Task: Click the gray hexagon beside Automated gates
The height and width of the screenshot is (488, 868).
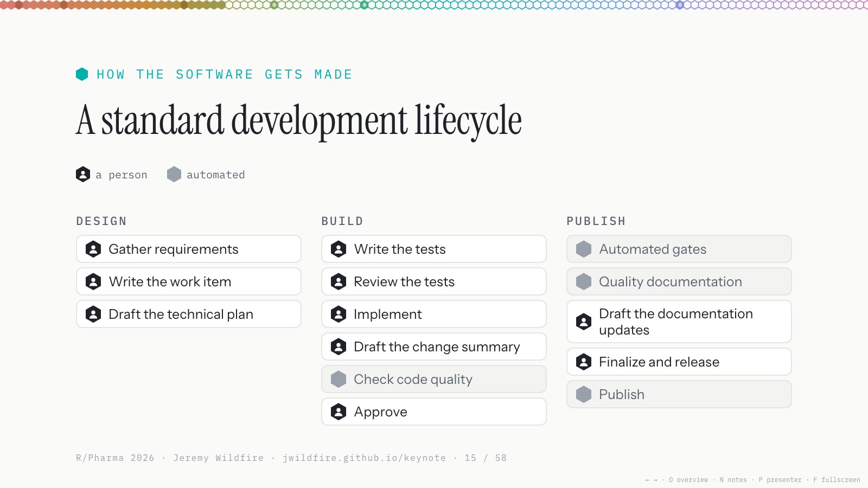Action: [x=584, y=249]
